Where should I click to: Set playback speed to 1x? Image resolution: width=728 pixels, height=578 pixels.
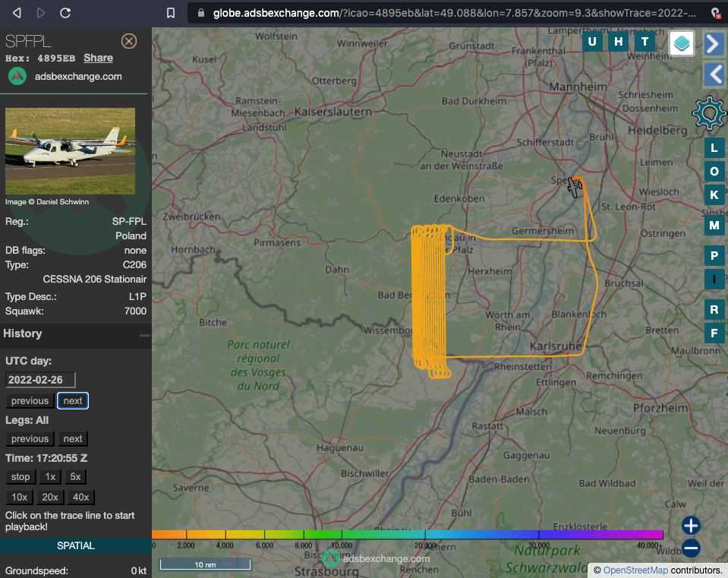[x=50, y=477]
